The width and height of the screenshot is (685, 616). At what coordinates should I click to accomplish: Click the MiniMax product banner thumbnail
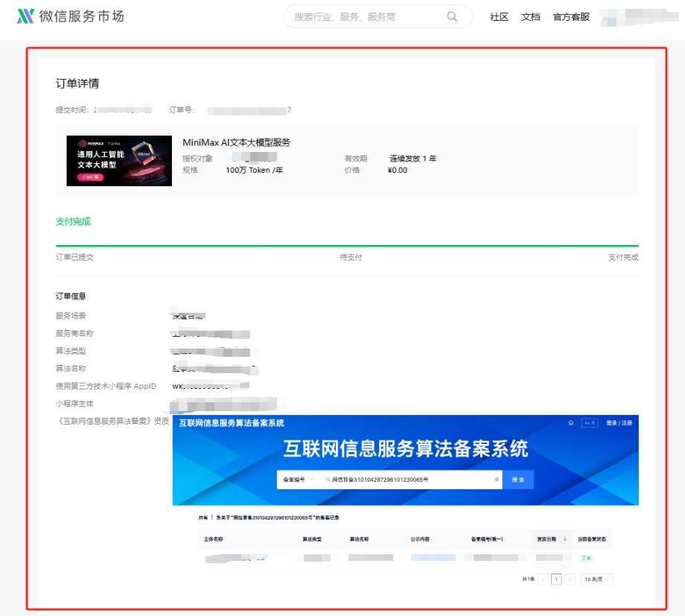point(119,160)
